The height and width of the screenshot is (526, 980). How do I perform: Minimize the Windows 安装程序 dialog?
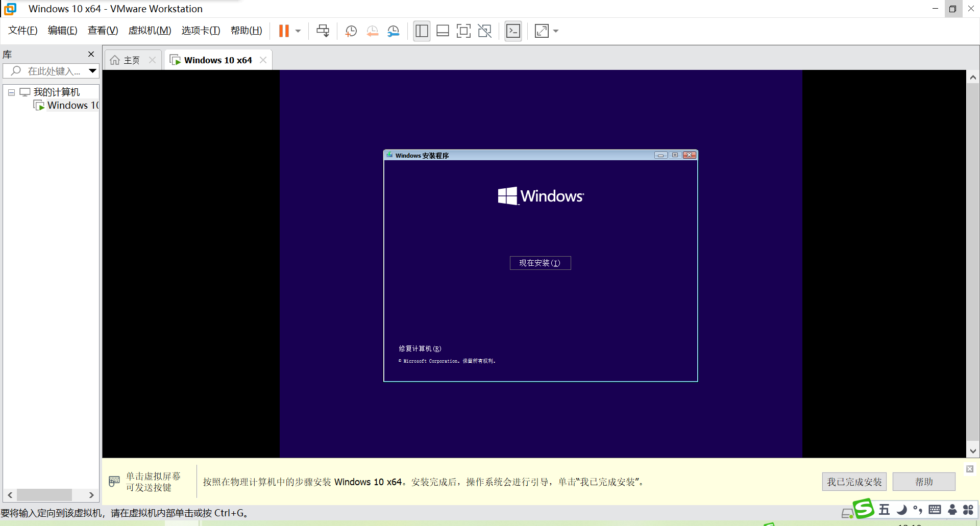[x=661, y=155]
